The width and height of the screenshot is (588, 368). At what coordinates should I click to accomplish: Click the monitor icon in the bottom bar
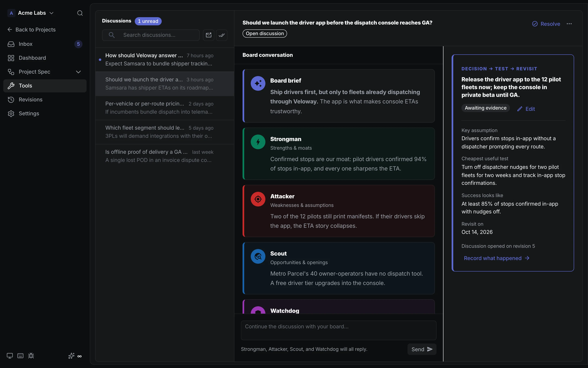coord(10,356)
